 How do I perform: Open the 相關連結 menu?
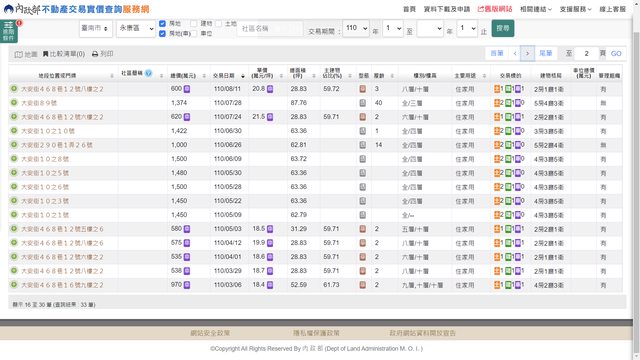coord(536,9)
